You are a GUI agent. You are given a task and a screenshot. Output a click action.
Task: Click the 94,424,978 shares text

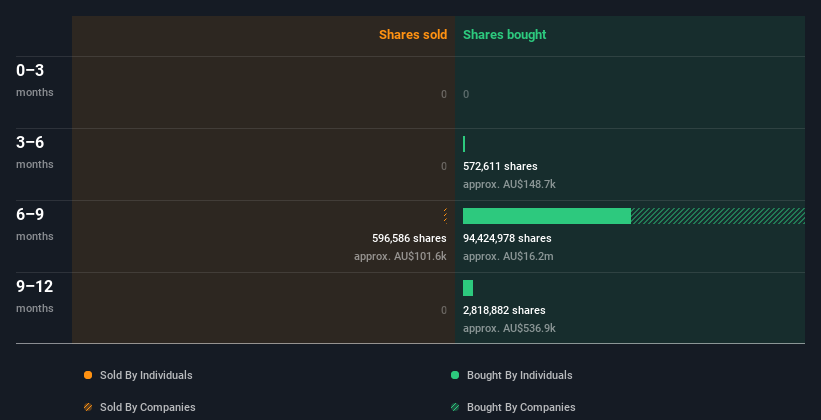point(507,238)
